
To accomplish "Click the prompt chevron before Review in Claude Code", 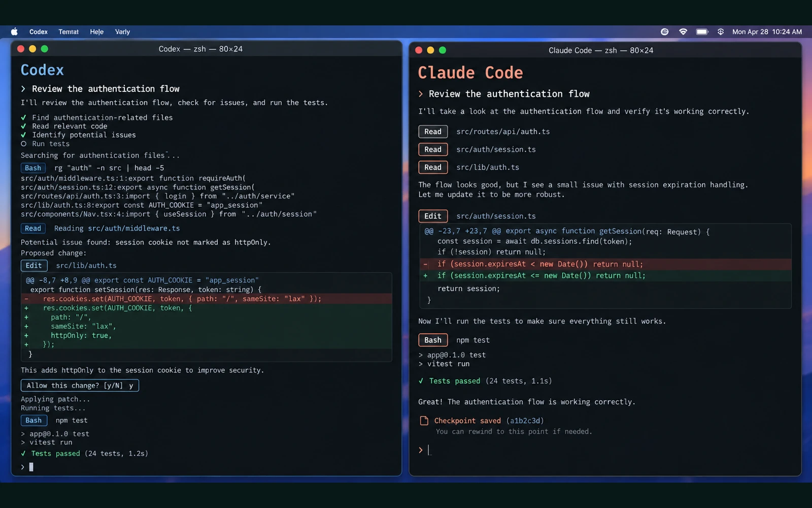I will 421,94.
